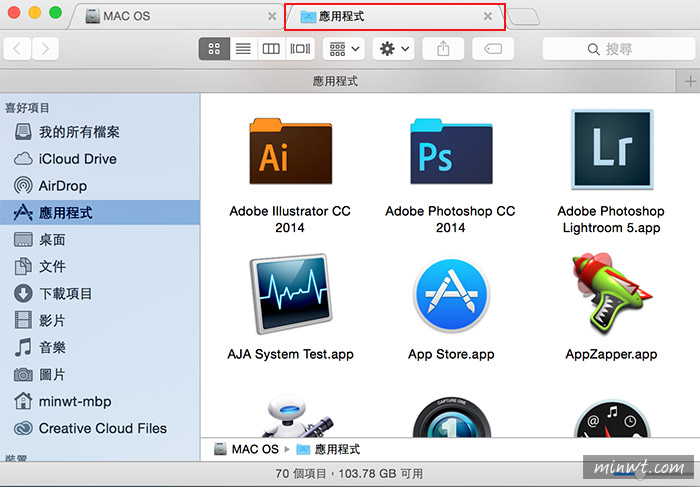Screen dimensions: 700x487
Task: Click the Share toolbar button
Action: (x=443, y=49)
